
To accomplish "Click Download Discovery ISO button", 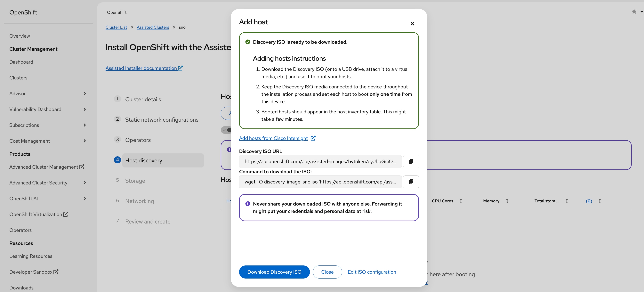I will coord(274,272).
